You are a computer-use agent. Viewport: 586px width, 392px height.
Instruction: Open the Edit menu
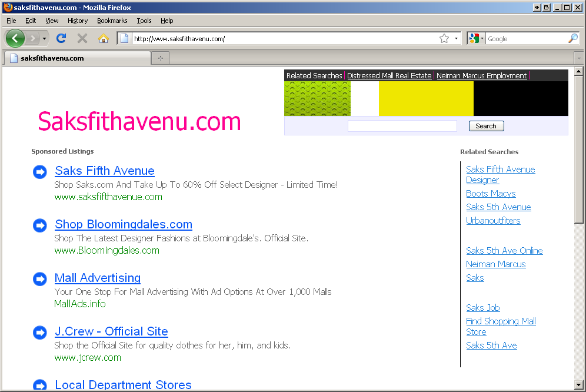coord(31,21)
